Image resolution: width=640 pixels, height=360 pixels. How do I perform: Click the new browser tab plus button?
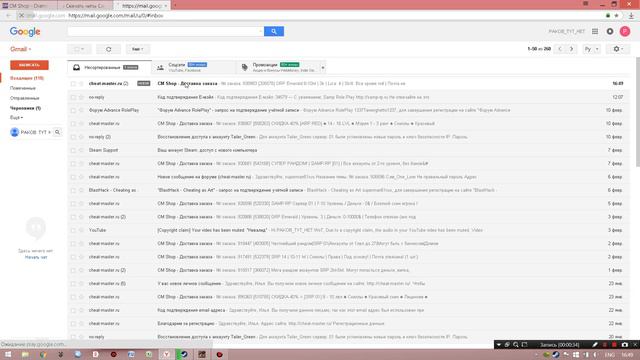point(175,5)
